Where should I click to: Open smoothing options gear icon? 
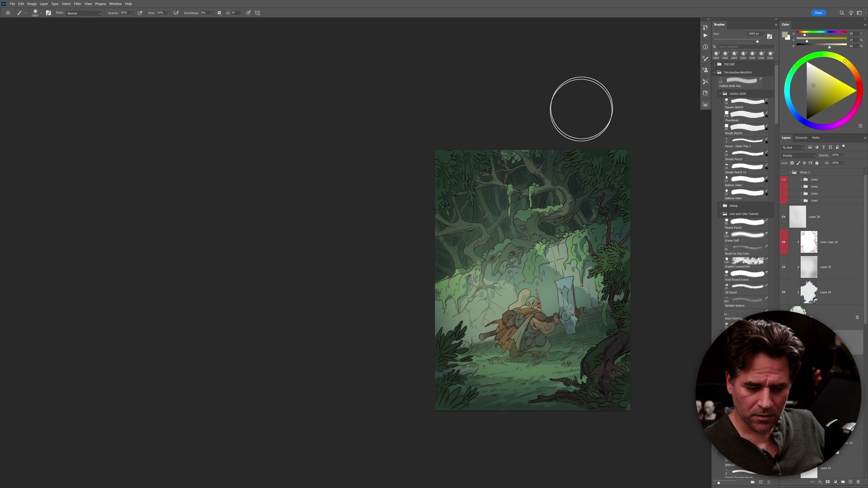219,13
